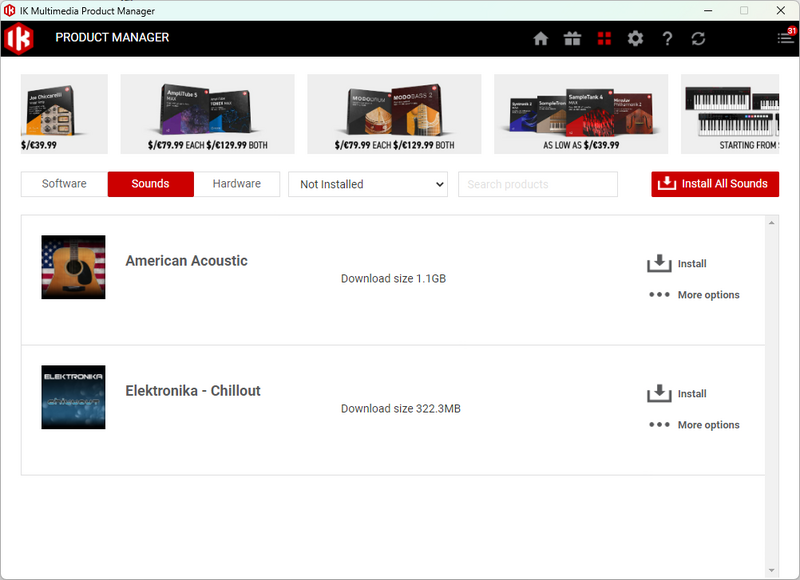Open More options for Elektronika - Chillout
The height and width of the screenshot is (580, 800).
[x=709, y=425]
